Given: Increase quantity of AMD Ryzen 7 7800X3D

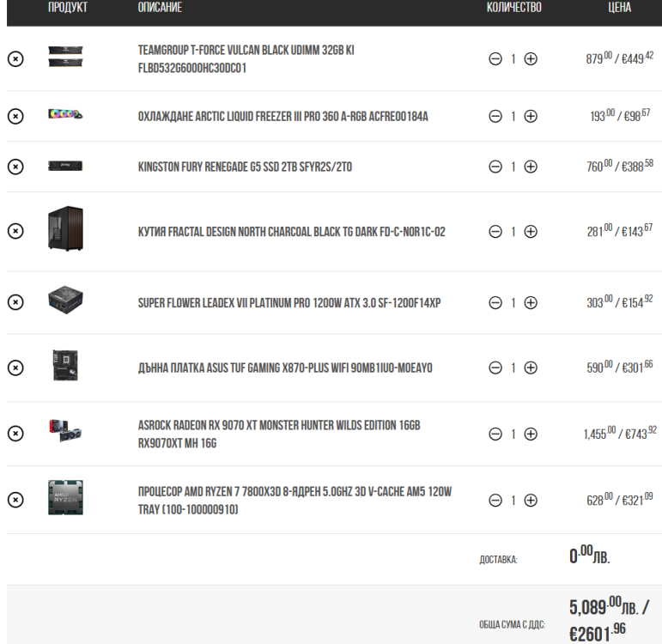Looking at the screenshot, I should (x=531, y=501).
